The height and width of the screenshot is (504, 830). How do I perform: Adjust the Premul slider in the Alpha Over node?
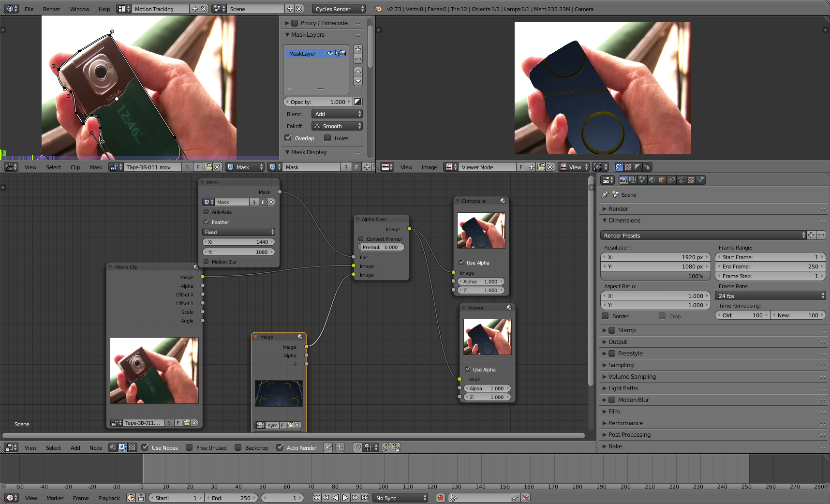coord(381,247)
